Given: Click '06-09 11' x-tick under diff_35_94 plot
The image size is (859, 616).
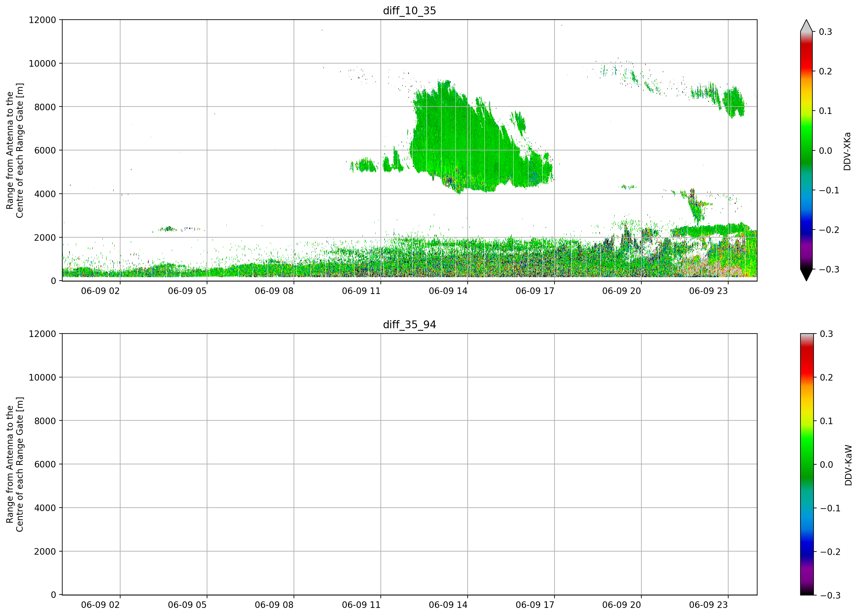Looking at the screenshot, I should (x=361, y=605).
